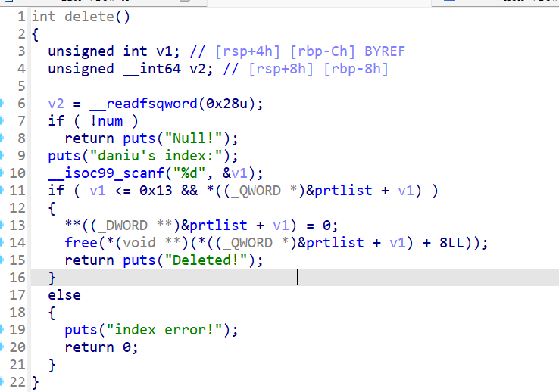Viewport: 559px width, 392px height.
Task: Select the 0x13 constant
Action: (155, 191)
